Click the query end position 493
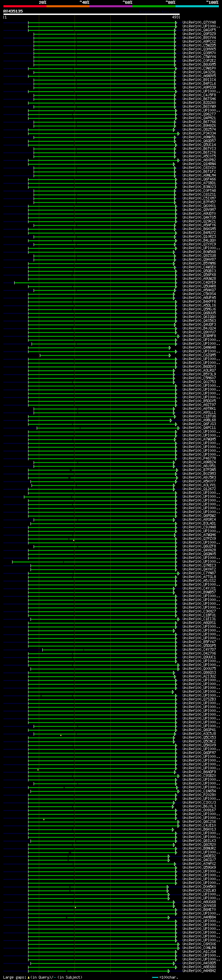Image resolution: width=222 pixels, height=980 pixels. 175,17
